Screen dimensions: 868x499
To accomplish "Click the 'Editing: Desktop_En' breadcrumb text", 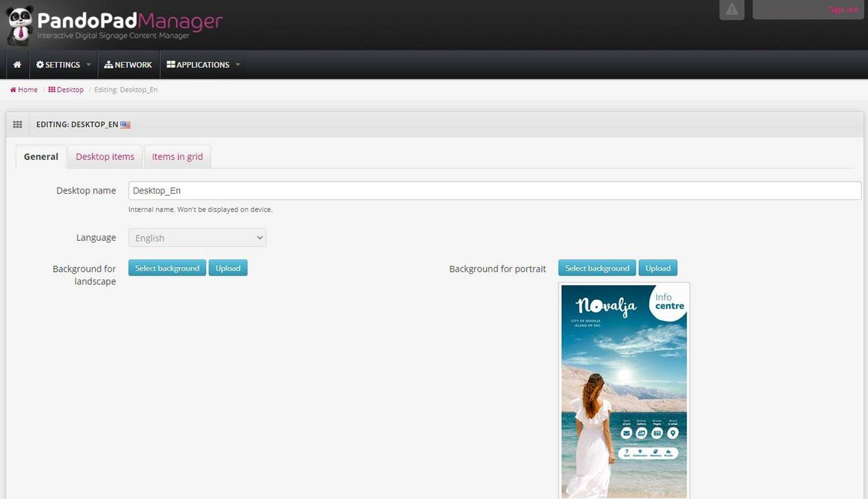I will [126, 89].
